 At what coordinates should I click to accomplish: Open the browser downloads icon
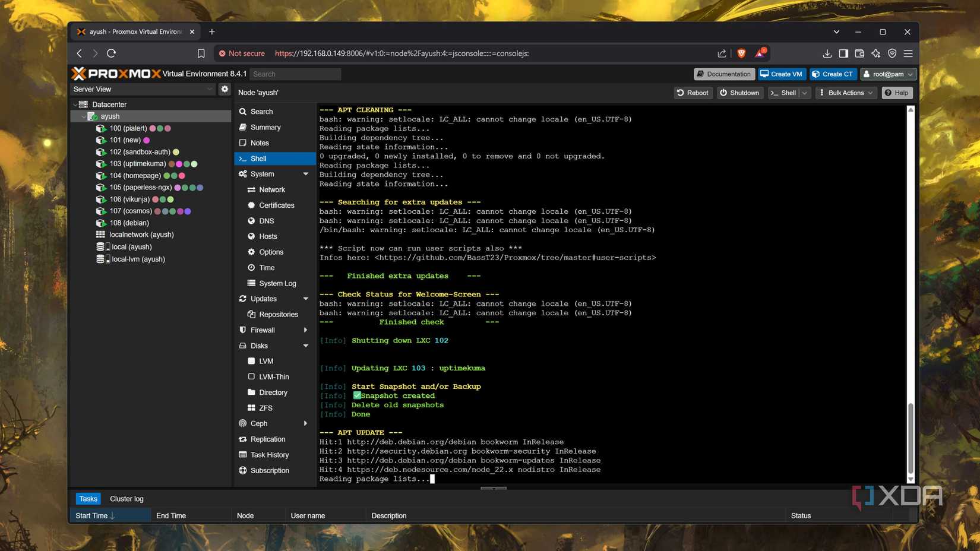point(827,53)
